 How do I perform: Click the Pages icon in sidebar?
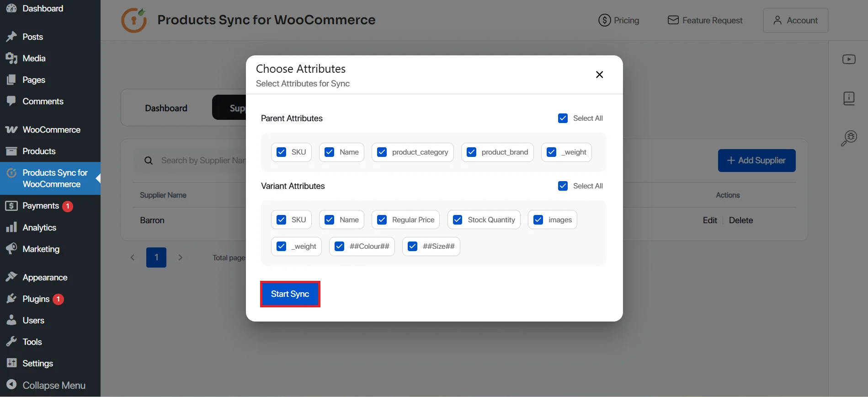[x=11, y=80]
